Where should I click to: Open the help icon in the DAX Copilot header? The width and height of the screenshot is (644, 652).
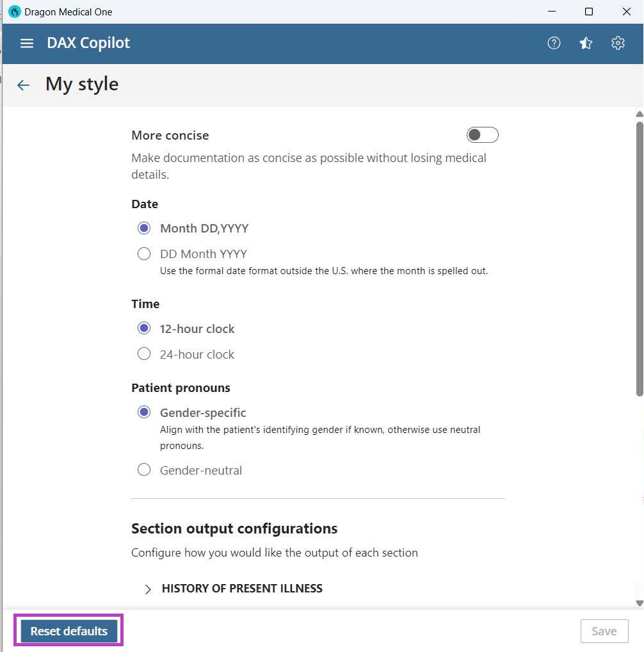553,43
